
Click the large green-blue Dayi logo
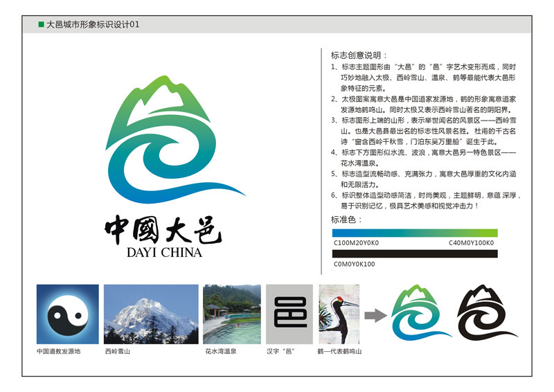tap(176, 139)
